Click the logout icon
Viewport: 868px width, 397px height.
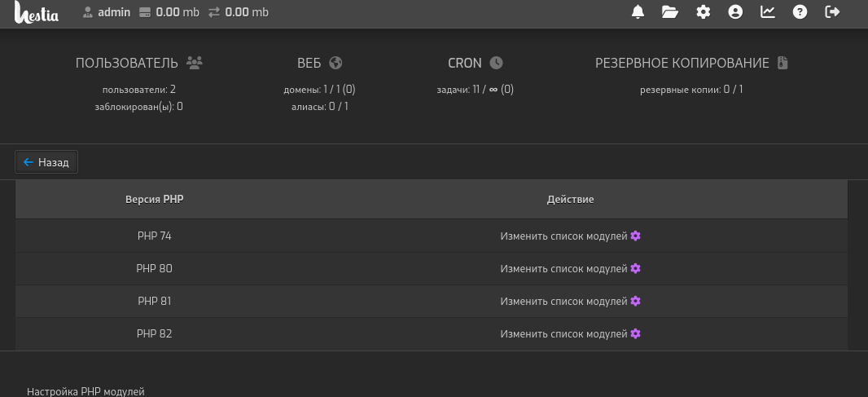click(833, 12)
